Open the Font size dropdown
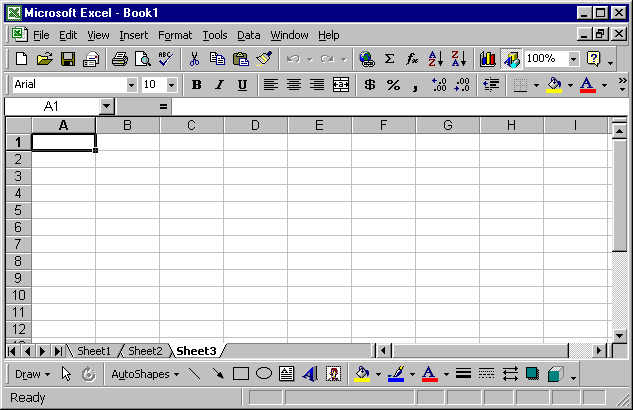The width and height of the screenshot is (633, 410). 171,85
